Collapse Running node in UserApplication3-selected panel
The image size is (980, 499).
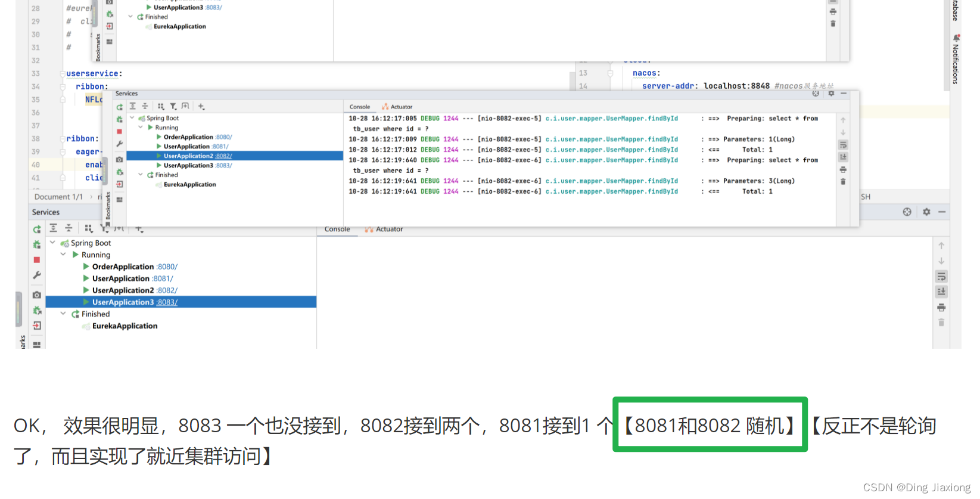click(63, 255)
